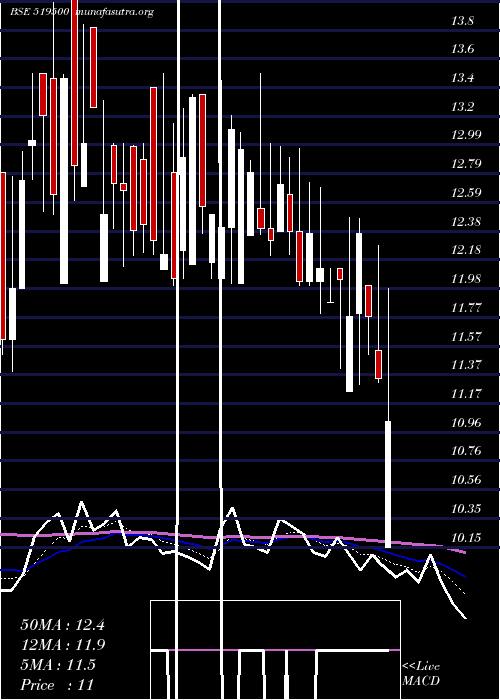
Task: Click the 12.59 price axis label
Action: pos(466,193)
